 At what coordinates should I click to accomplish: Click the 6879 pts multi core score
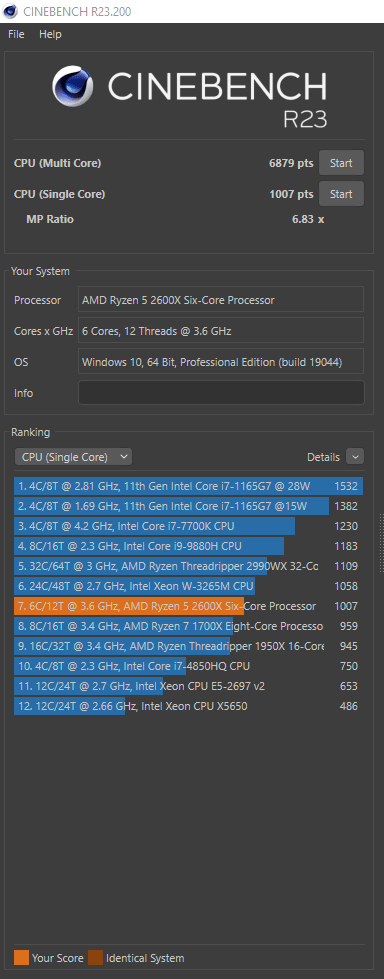click(x=291, y=164)
